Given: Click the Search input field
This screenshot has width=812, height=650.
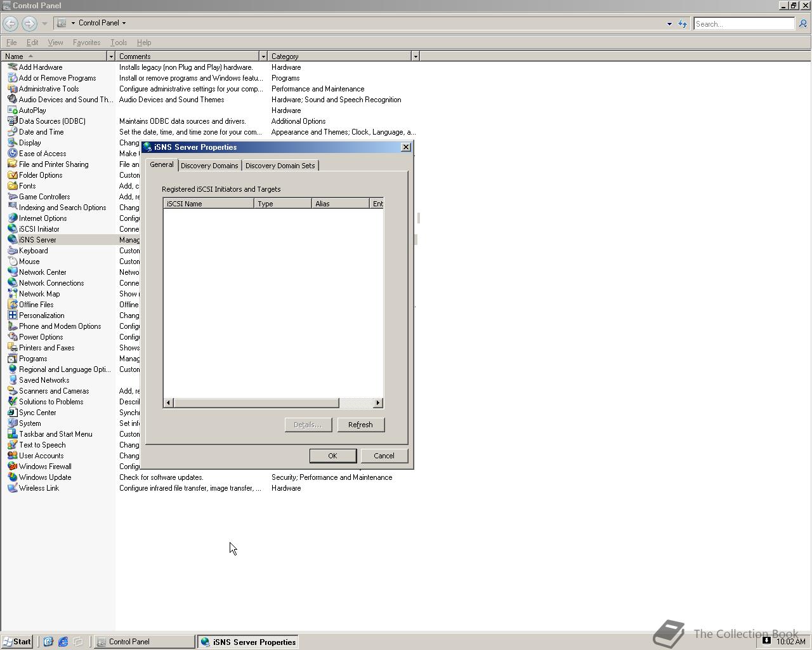Looking at the screenshot, I should tap(743, 23).
